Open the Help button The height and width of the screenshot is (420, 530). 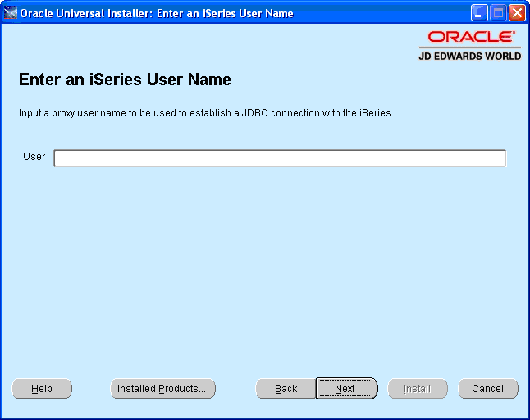(x=42, y=389)
